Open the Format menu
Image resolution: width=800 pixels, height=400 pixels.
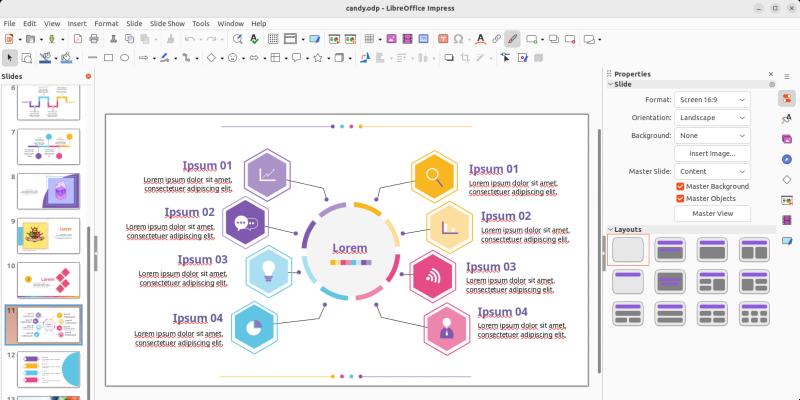tap(106, 22)
